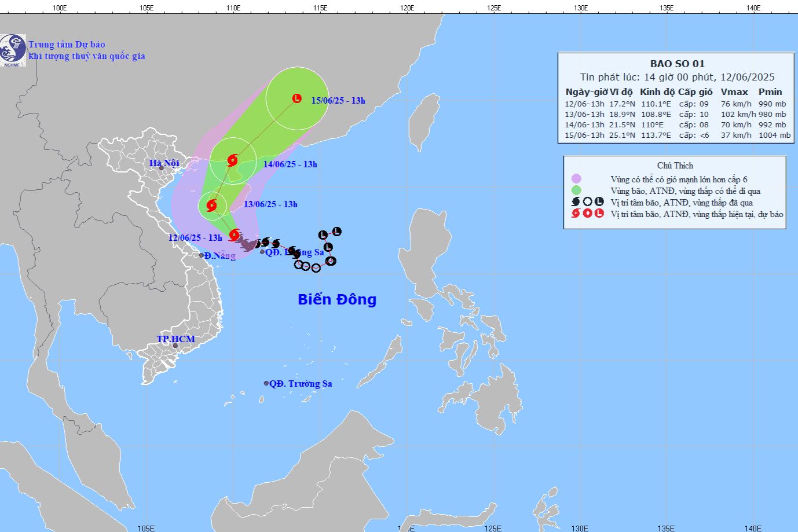This screenshot has height=532, width=798.
Task: Click the Đ.Nẵng city marker dot
Action: [202, 255]
